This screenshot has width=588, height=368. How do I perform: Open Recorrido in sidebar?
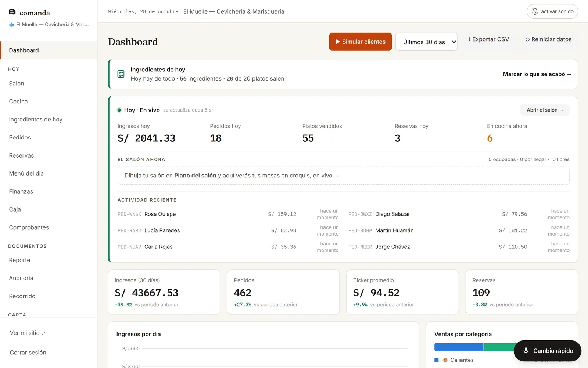coord(49,297)
